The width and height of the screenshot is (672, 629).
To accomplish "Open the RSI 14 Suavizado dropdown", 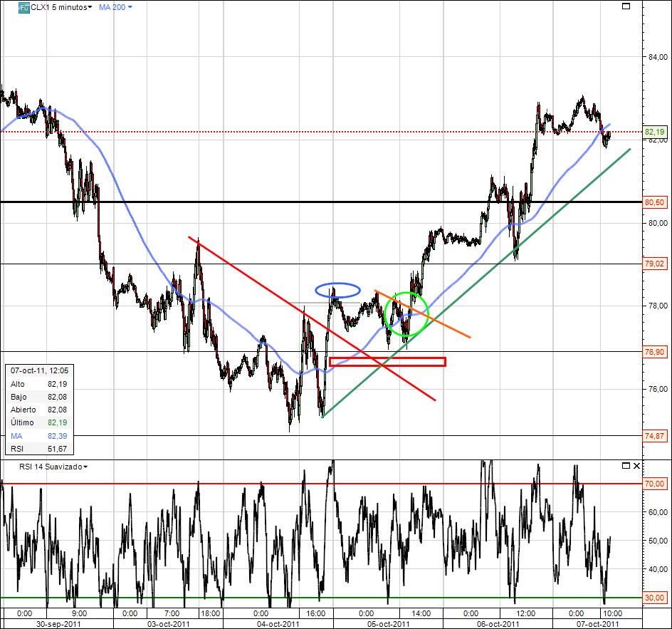I will [53, 467].
